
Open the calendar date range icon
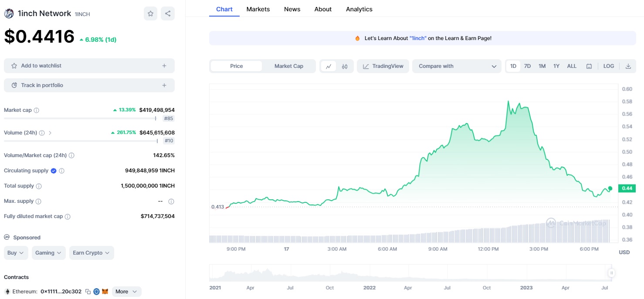point(589,66)
